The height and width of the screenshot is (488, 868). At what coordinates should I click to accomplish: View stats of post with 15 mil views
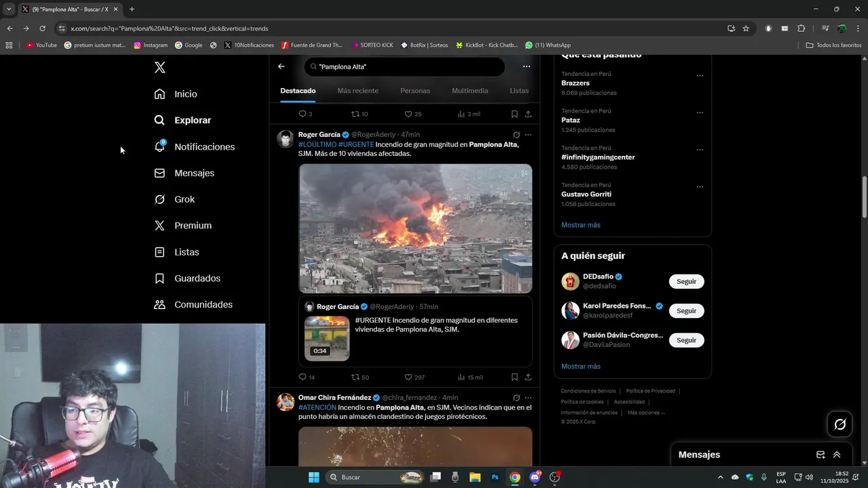click(x=470, y=378)
